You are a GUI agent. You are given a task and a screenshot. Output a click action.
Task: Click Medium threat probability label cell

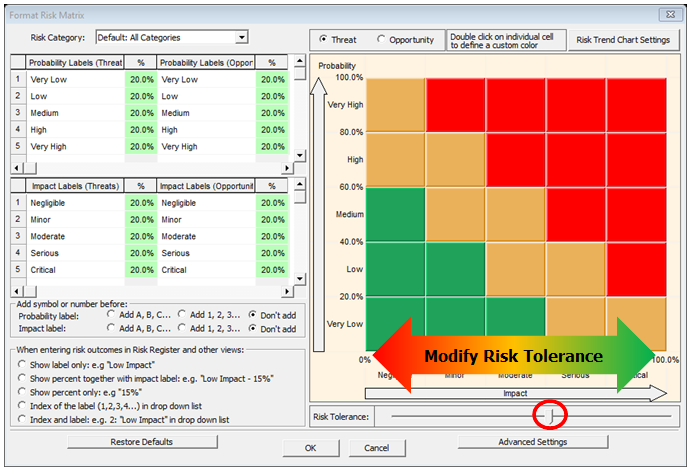click(75, 113)
